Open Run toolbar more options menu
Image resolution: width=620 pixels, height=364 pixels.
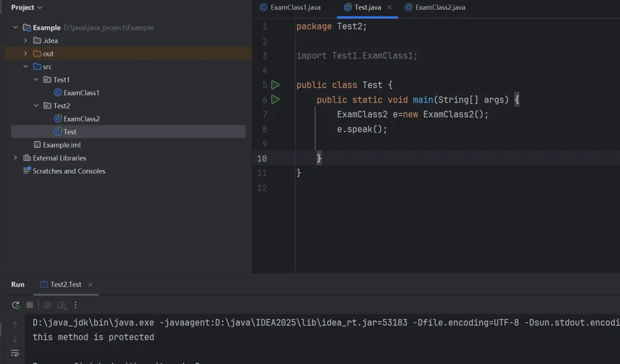(x=76, y=305)
